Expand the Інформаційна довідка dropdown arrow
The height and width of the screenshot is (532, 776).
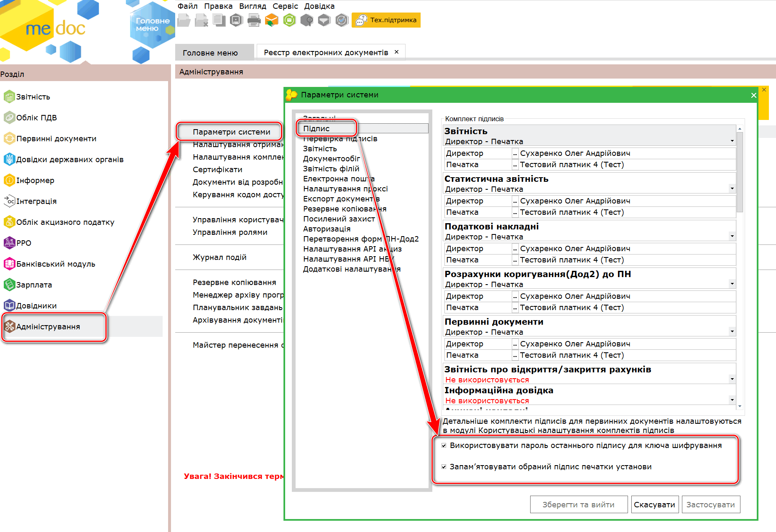pyautogui.click(x=732, y=400)
